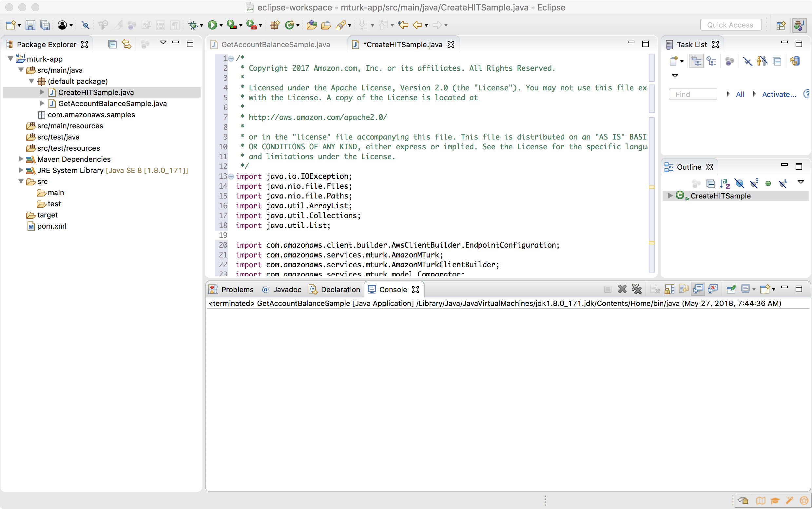
Task: Toggle Link with Editor in Package Explorer
Action: click(x=126, y=44)
